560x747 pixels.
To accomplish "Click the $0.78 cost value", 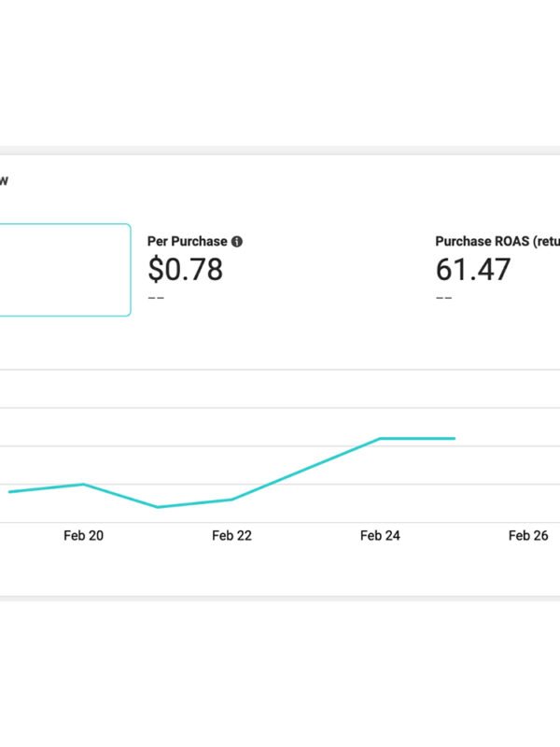I will pyautogui.click(x=185, y=270).
